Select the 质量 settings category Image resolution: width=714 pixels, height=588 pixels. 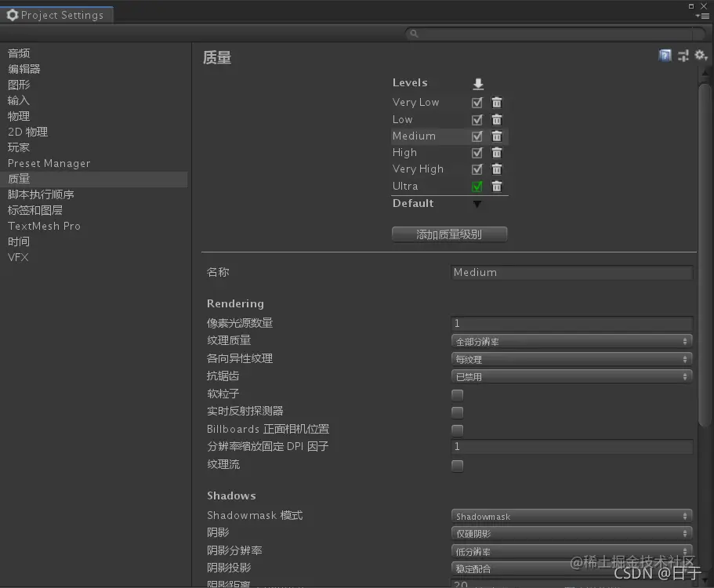pyautogui.click(x=94, y=179)
